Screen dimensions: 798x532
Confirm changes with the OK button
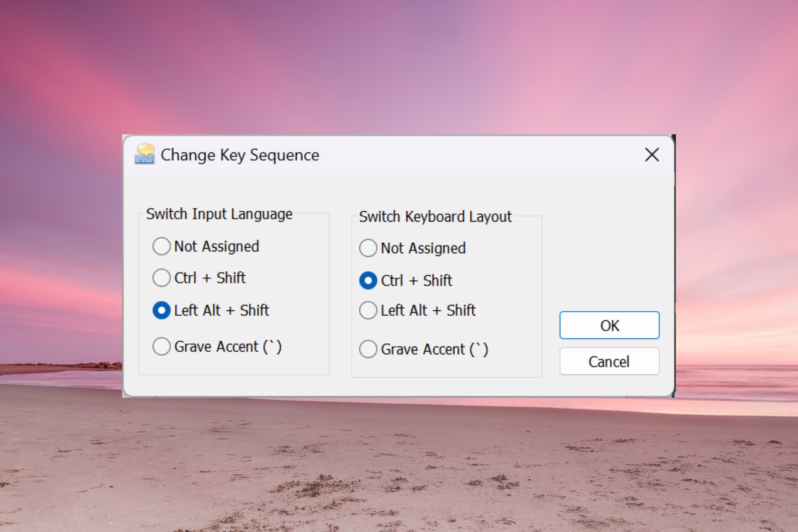(609, 325)
